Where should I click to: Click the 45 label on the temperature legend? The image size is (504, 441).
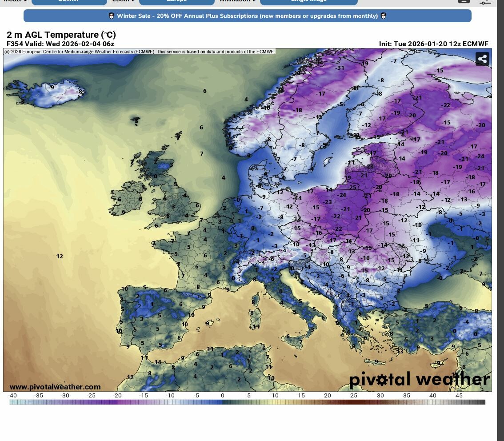(x=459, y=396)
